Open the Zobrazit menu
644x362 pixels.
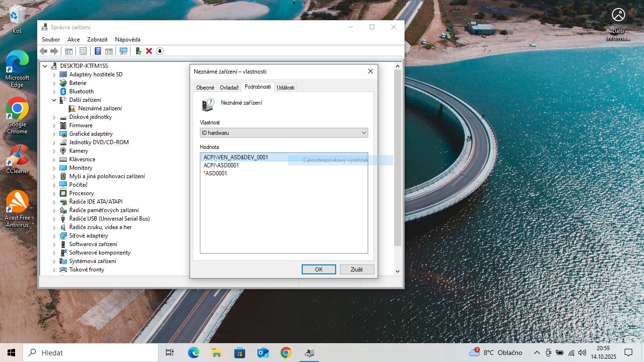pyautogui.click(x=97, y=40)
